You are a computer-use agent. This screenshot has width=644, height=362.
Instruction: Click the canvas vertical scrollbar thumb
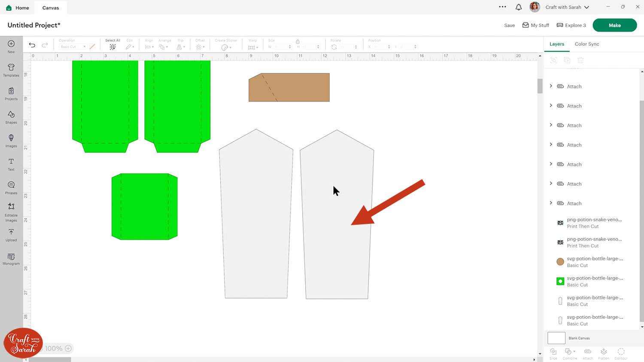coord(540,86)
